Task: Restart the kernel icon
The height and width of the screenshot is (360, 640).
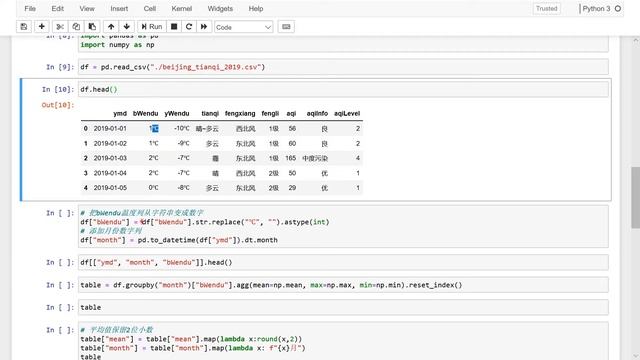Action: [189, 27]
